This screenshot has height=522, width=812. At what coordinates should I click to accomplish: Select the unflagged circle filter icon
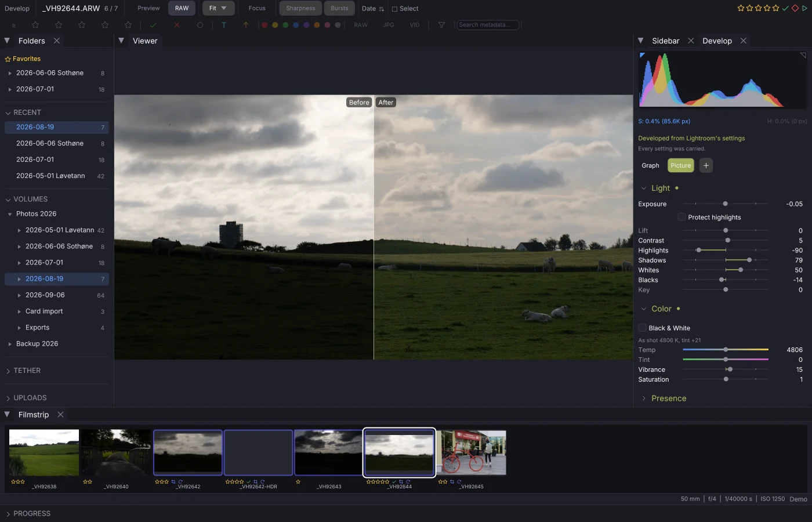(200, 25)
